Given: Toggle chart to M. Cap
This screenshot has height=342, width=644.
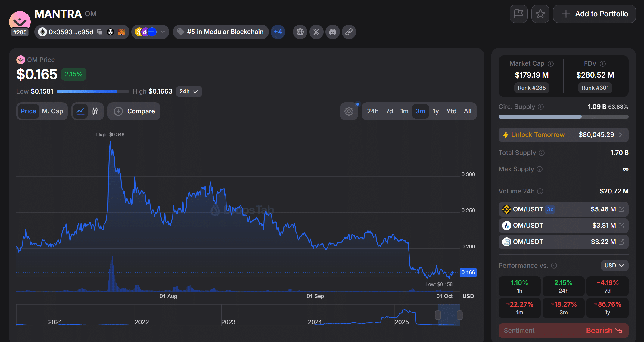Looking at the screenshot, I should coord(52,111).
